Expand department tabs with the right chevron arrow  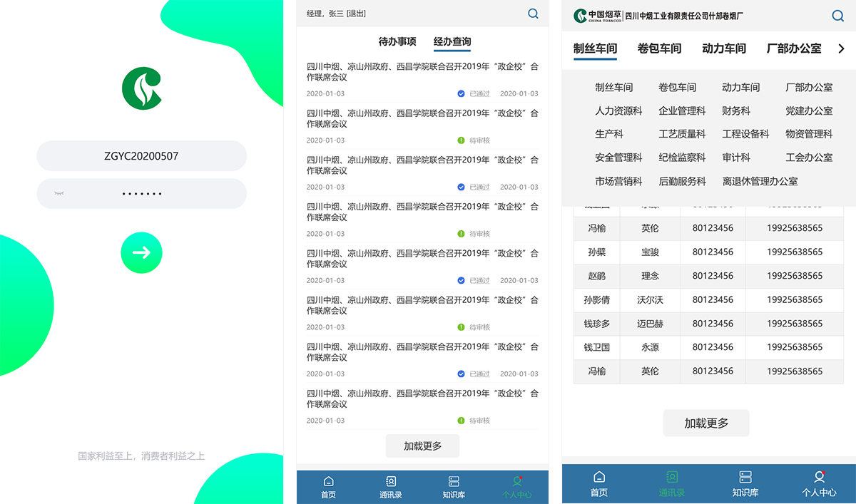[841, 48]
